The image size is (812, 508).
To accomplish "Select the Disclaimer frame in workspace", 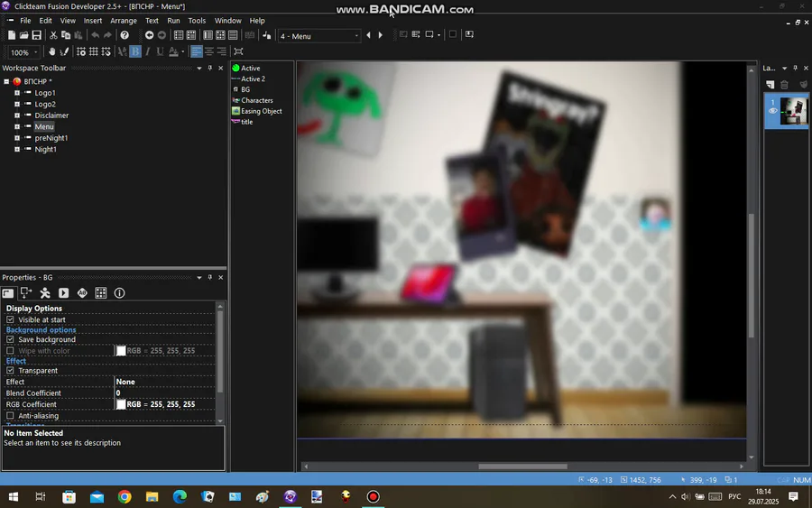I will click(51, 115).
